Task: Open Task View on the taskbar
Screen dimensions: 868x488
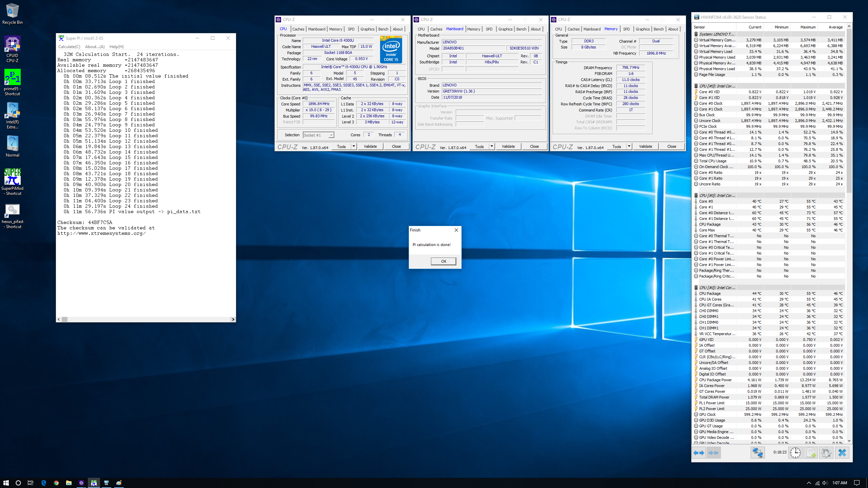Action: tap(31, 483)
